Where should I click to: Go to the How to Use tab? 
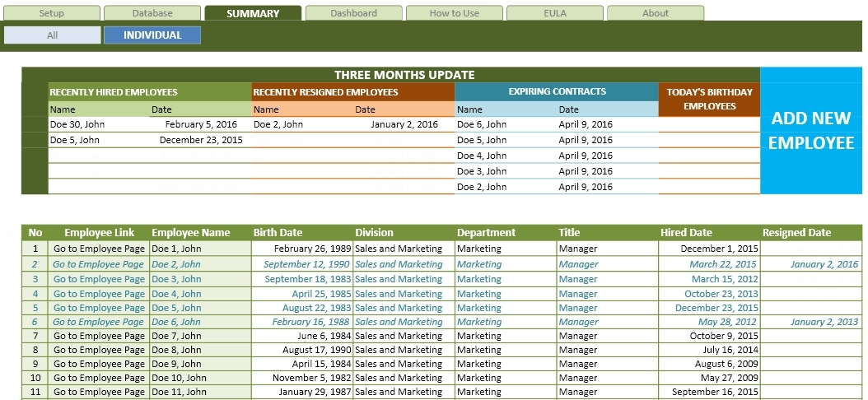454,13
